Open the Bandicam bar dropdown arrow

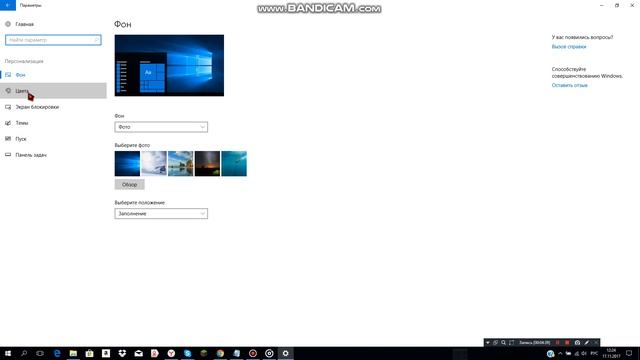click(x=488, y=343)
